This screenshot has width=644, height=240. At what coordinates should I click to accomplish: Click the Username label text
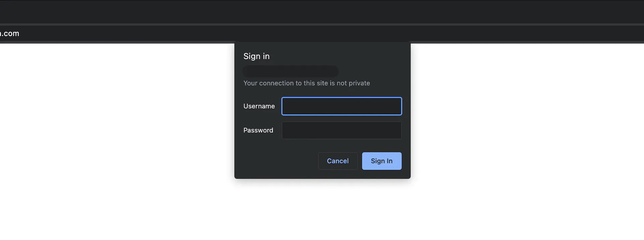pos(259,106)
